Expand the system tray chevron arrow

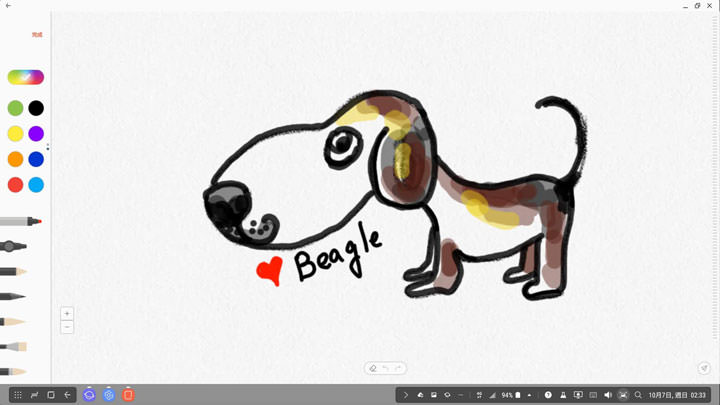[x=405, y=395]
